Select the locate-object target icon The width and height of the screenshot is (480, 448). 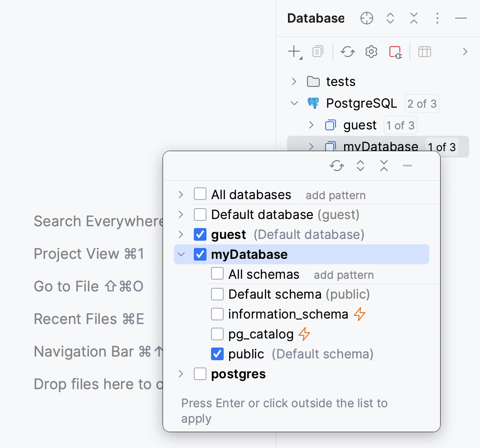pyautogui.click(x=366, y=18)
